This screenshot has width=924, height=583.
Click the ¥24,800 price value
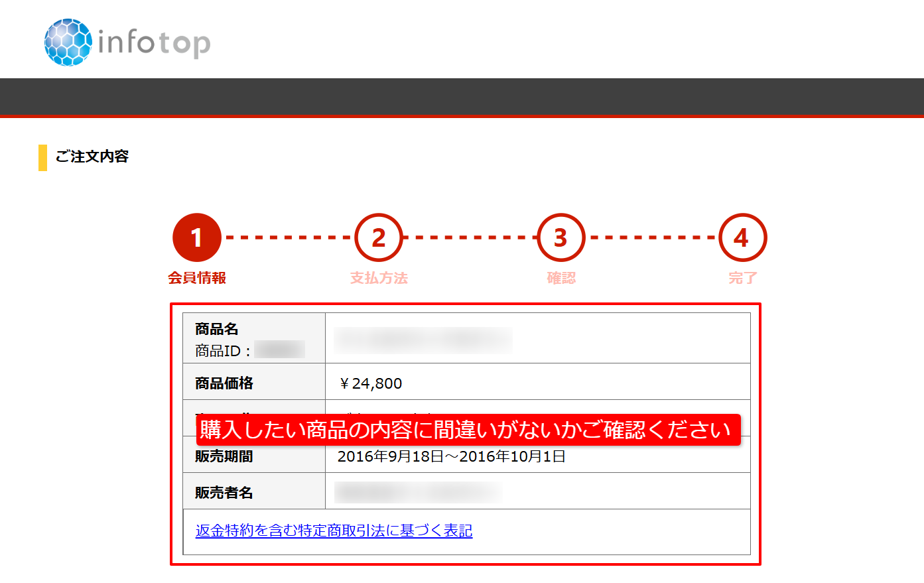click(x=370, y=383)
